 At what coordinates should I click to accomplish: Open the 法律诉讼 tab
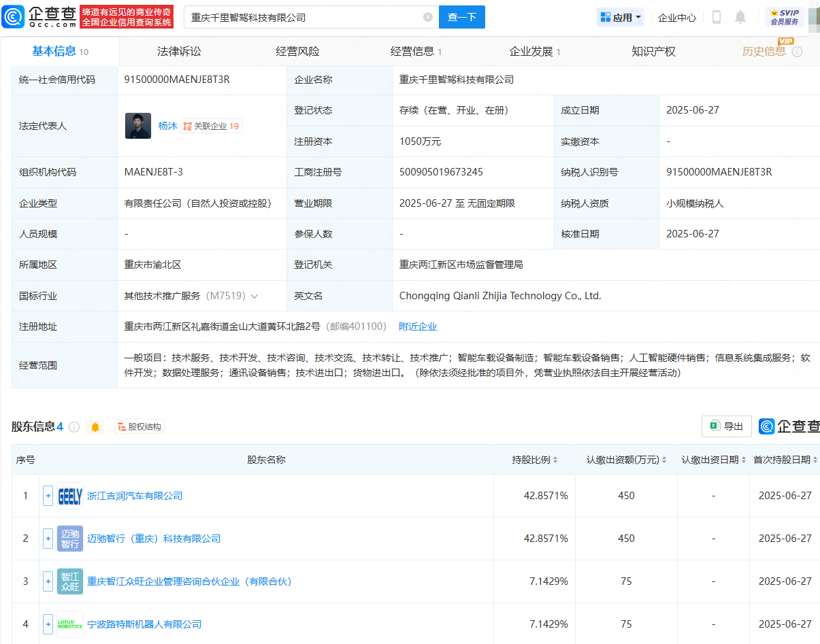click(179, 51)
